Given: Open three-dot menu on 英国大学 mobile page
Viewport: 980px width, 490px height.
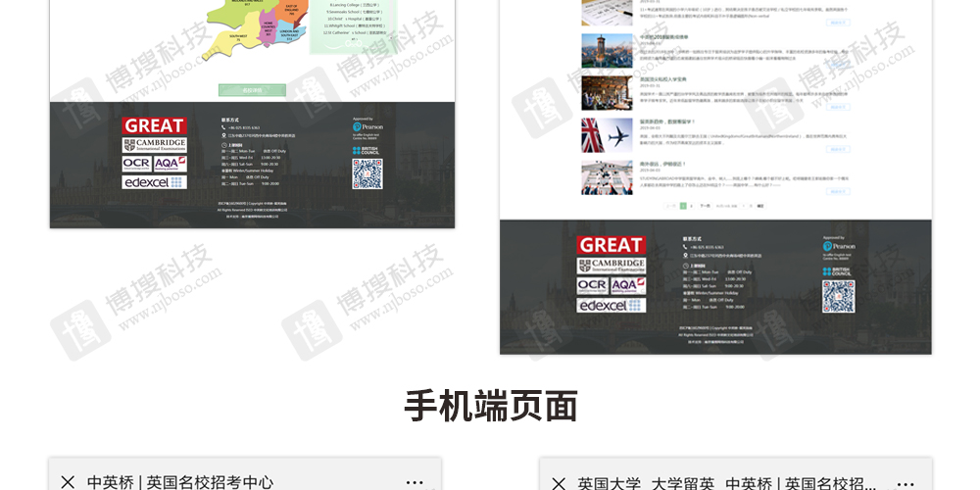Looking at the screenshot, I should tap(905, 483).
